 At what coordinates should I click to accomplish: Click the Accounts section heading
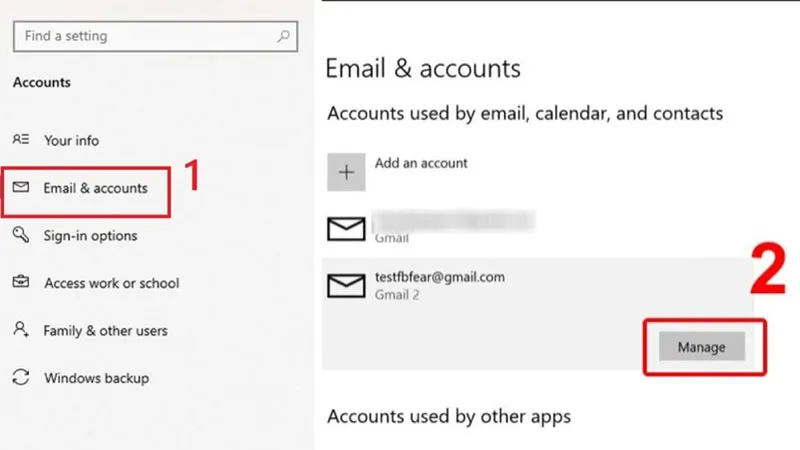(x=42, y=83)
